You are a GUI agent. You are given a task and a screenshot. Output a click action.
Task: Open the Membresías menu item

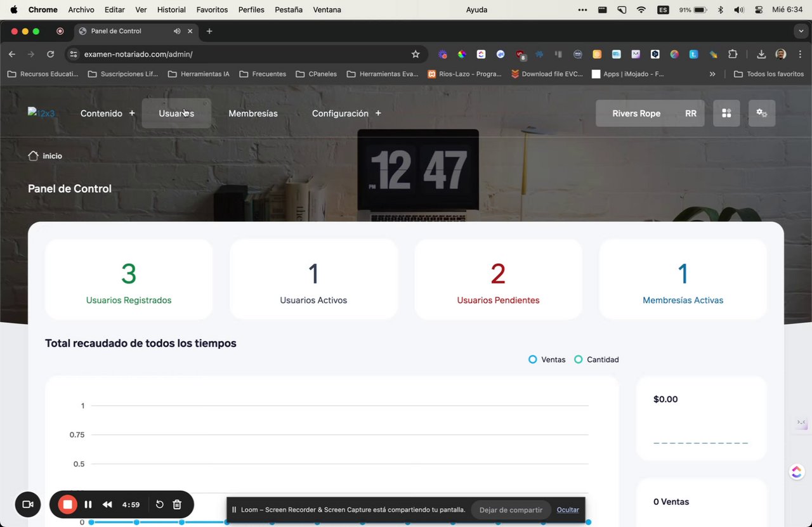pyautogui.click(x=253, y=113)
